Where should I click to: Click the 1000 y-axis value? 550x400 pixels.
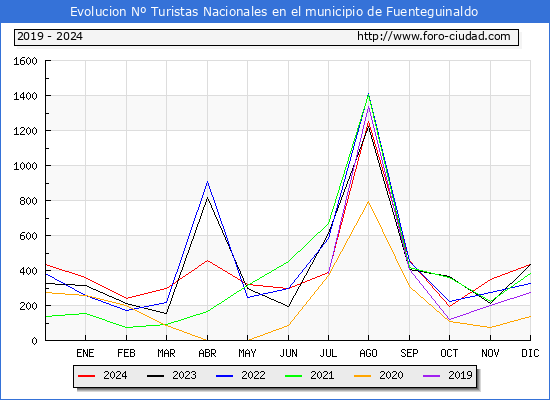click(x=25, y=166)
